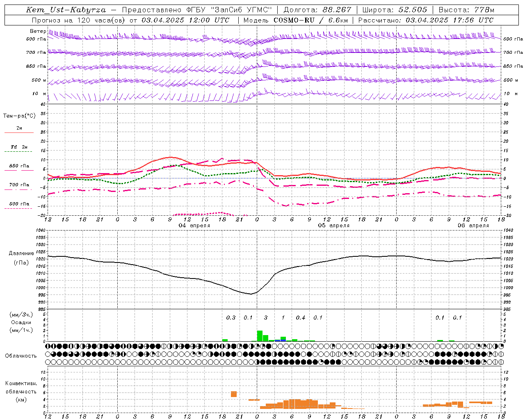Select the 500 м wind level label on left
The width and height of the screenshot is (525, 420).
coord(39,80)
